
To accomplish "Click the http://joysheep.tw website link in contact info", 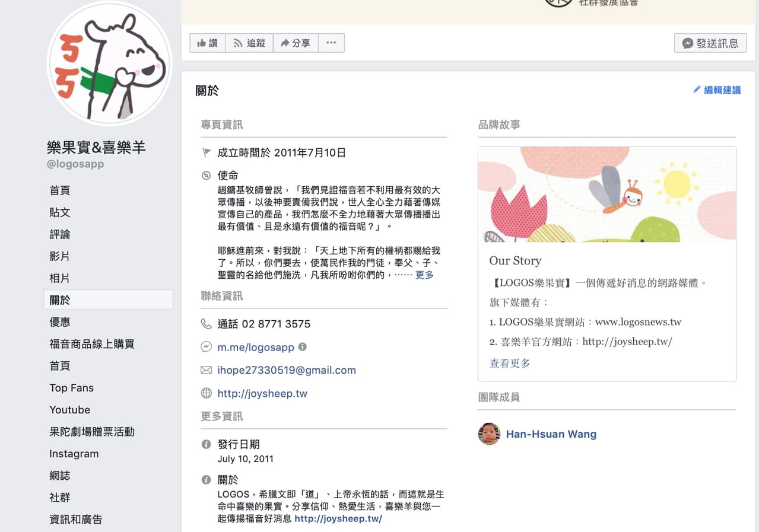I will (262, 393).
